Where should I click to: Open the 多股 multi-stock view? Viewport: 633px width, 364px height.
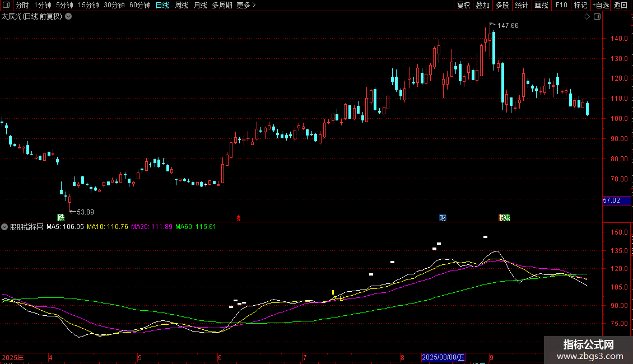(x=502, y=5)
